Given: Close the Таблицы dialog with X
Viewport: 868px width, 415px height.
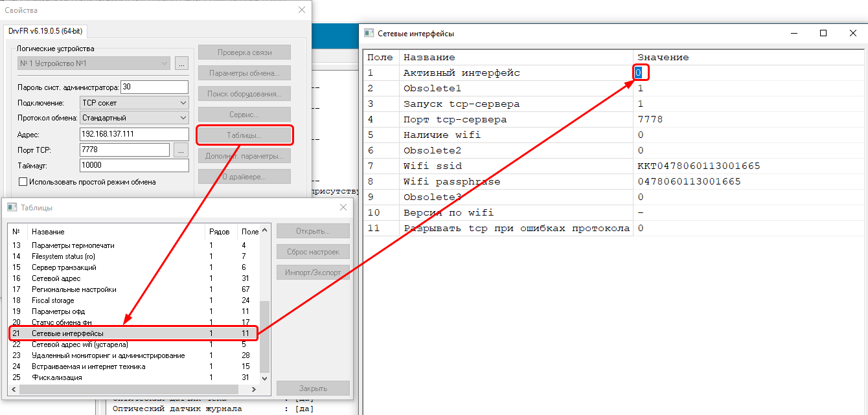Looking at the screenshot, I should click(x=343, y=207).
